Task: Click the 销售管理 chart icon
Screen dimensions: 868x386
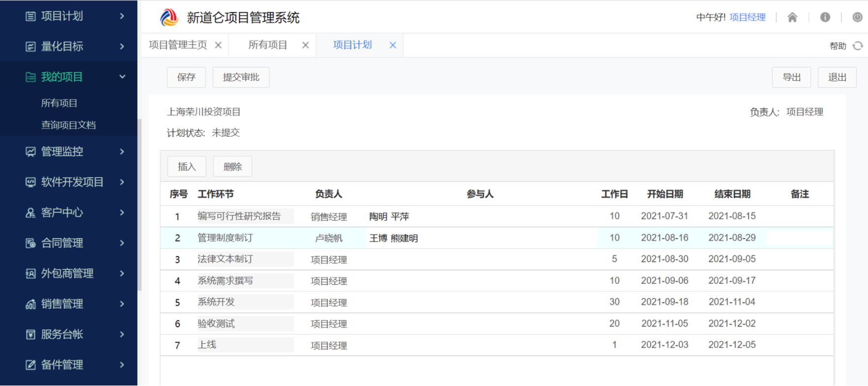Action: click(31, 304)
